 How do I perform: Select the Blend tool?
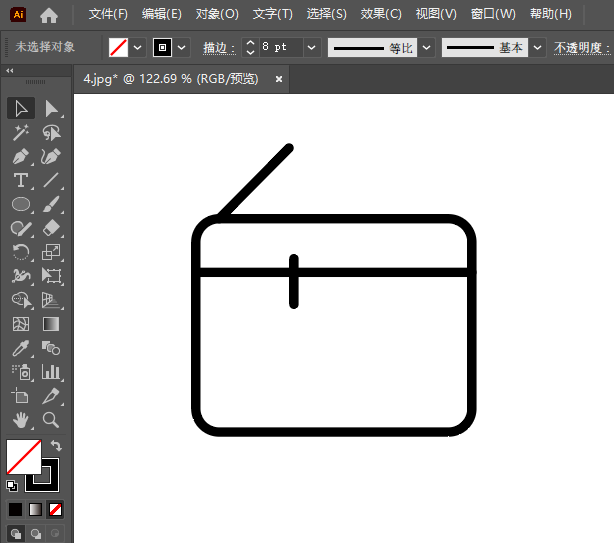(51, 348)
